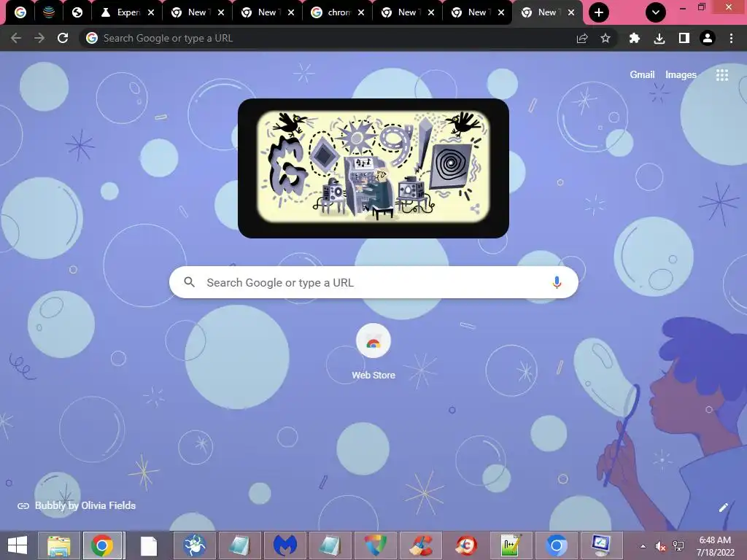
Task: Open the Downloads toolbar icon
Action: (659, 38)
